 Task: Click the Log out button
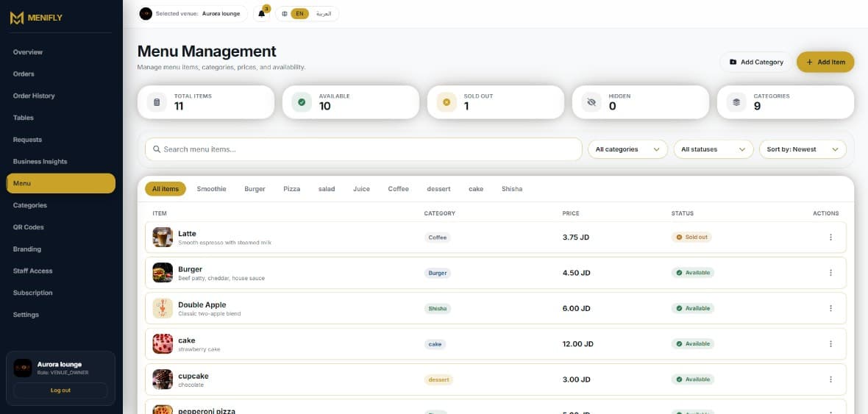(x=60, y=390)
